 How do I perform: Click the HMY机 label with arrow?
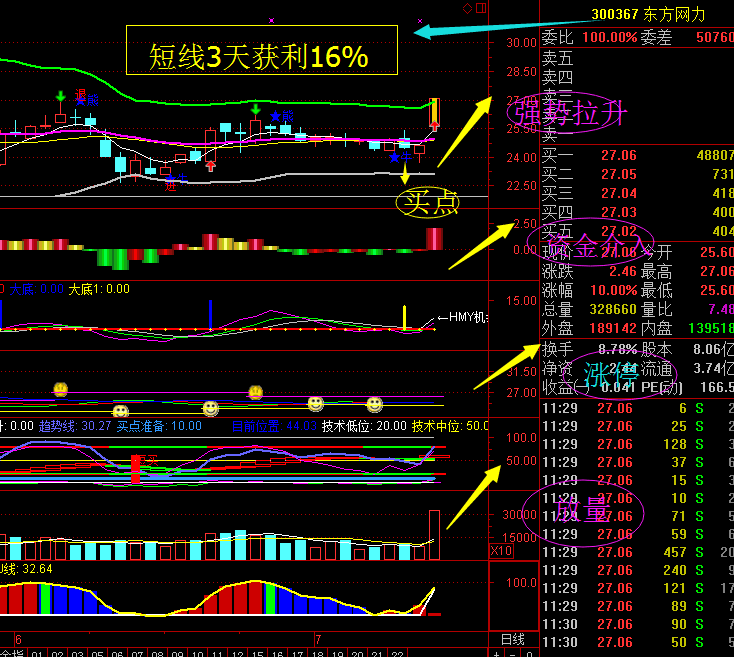click(x=462, y=317)
